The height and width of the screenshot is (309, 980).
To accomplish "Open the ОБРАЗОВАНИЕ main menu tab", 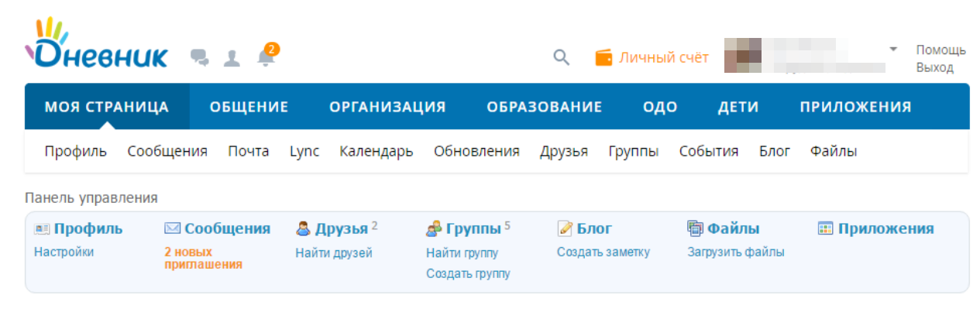I will 545,107.
